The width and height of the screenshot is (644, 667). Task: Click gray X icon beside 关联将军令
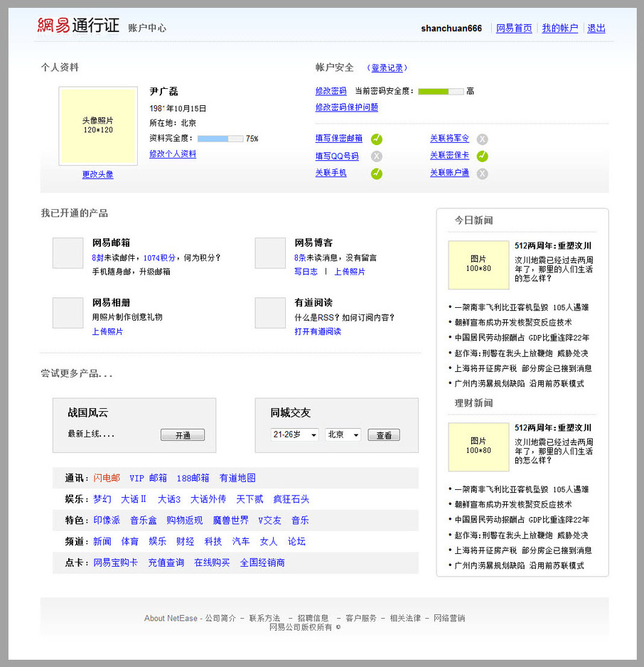[x=483, y=139]
